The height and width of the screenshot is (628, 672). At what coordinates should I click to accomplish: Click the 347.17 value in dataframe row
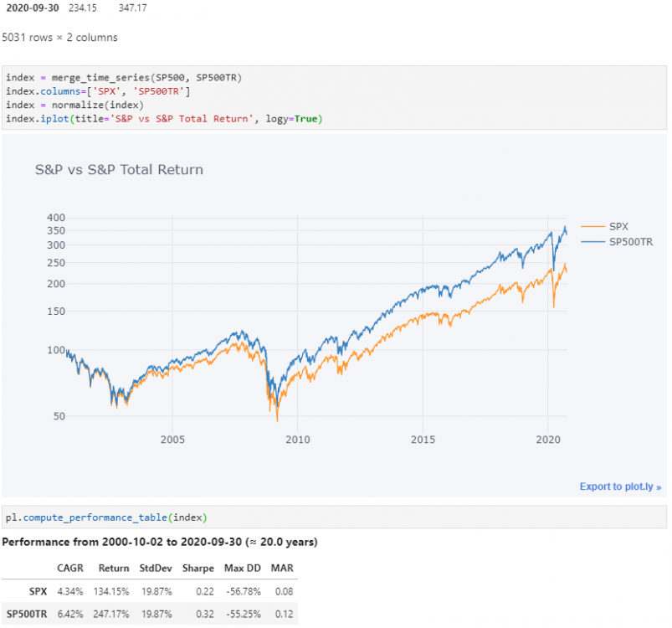point(133,8)
